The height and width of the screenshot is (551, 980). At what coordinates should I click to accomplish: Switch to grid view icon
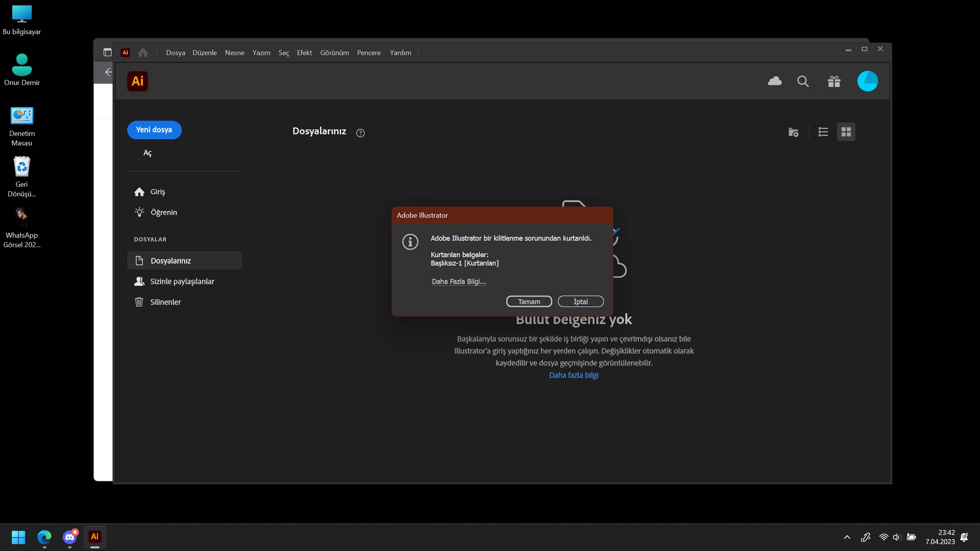(846, 132)
